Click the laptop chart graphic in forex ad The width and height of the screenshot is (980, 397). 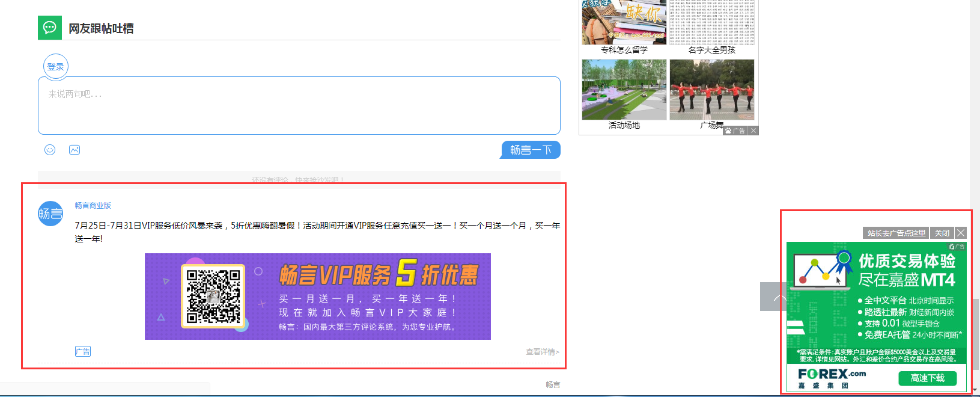point(822,269)
